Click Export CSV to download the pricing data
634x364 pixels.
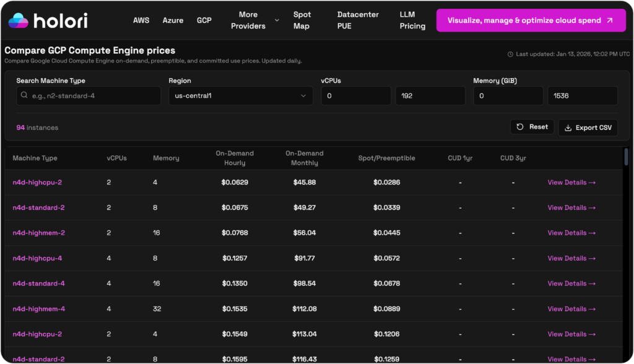tap(588, 128)
